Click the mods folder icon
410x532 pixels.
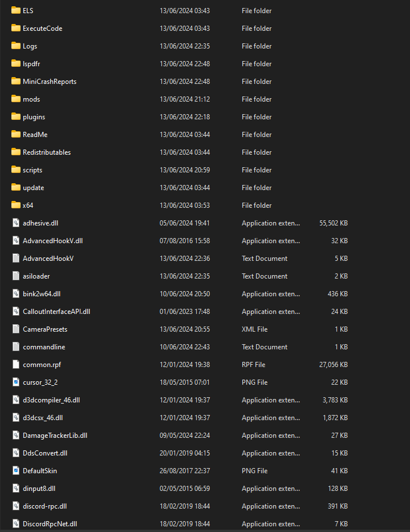16,99
